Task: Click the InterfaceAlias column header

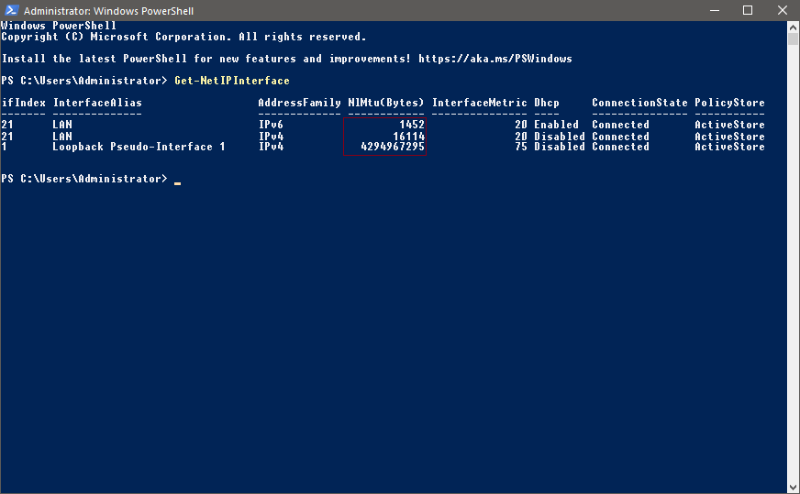Action: tap(97, 103)
